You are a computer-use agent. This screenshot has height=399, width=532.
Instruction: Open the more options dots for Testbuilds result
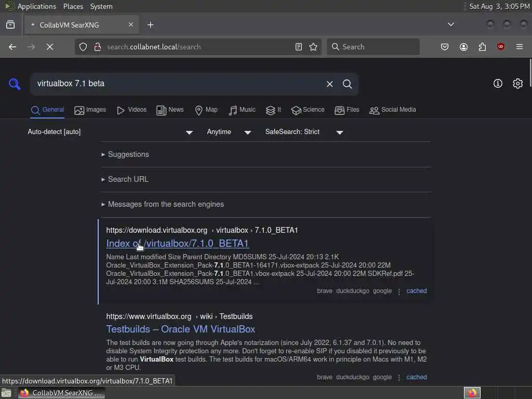[x=399, y=378]
